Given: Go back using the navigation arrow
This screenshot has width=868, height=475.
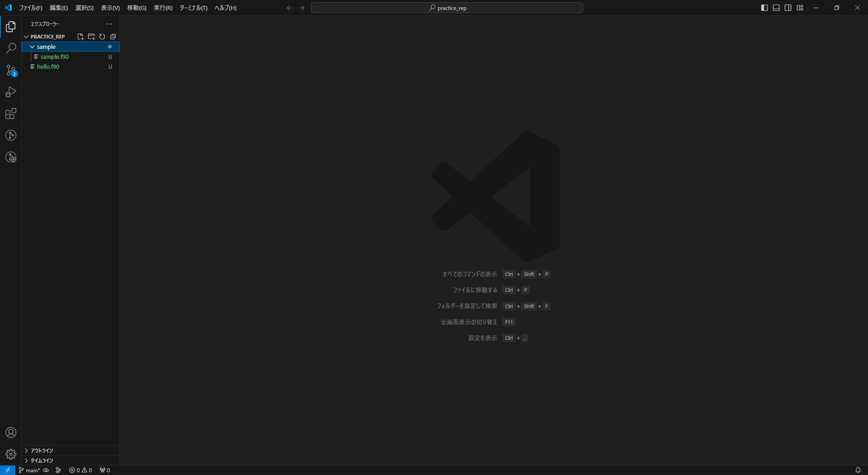Looking at the screenshot, I should pyautogui.click(x=290, y=8).
